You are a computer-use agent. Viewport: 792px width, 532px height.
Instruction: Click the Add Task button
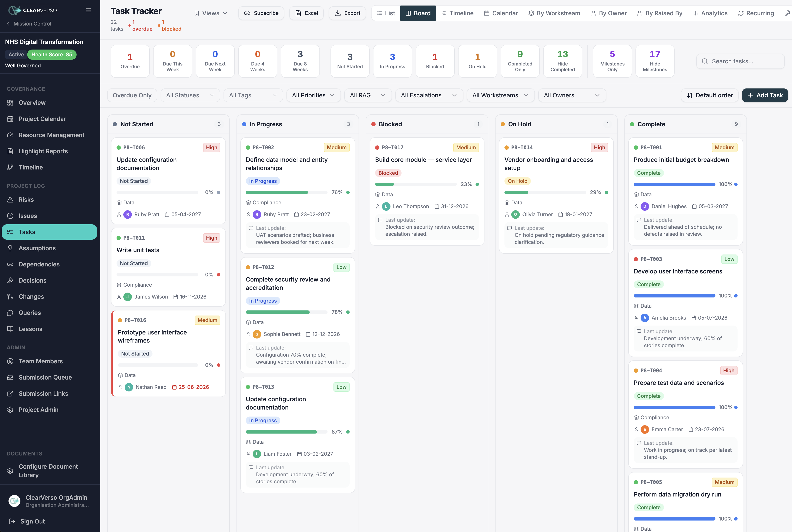point(765,95)
